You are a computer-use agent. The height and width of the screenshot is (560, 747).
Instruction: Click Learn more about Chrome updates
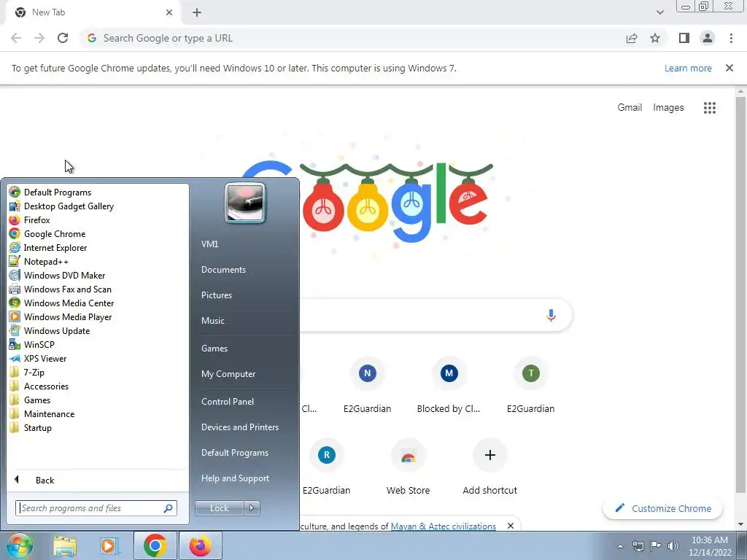pos(688,68)
